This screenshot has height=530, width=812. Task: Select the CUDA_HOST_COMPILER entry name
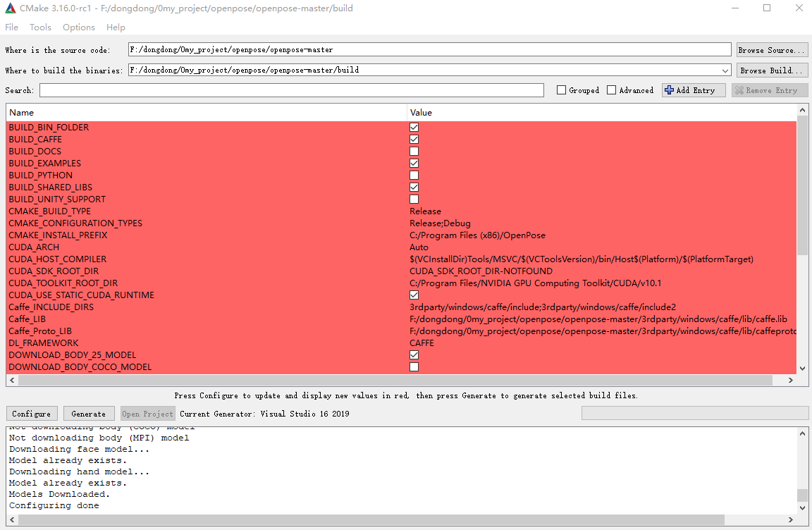(x=58, y=259)
